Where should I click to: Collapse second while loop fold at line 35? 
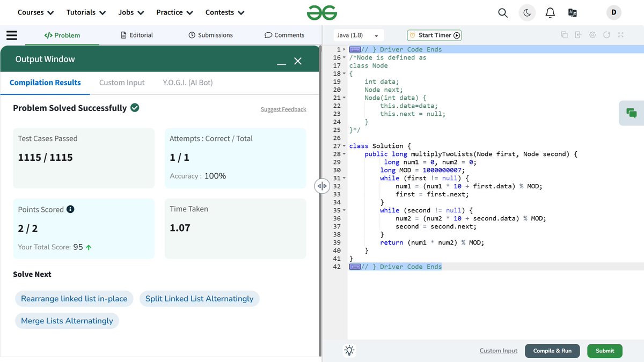point(345,210)
